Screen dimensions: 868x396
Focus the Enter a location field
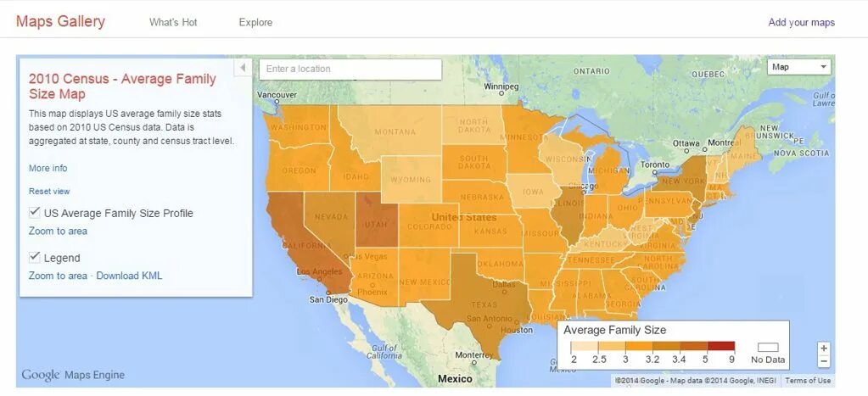[x=350, y=70]
